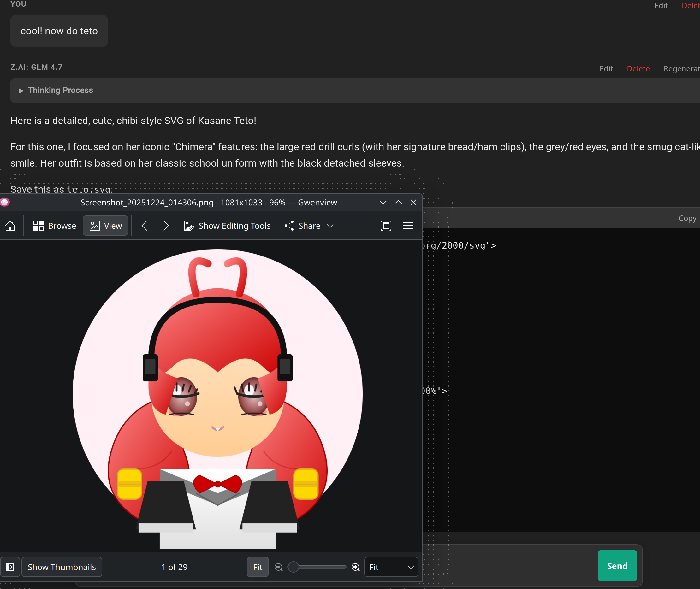
Task: Toggle the sidebar panel icon
Action: click(x=10, y=567)
